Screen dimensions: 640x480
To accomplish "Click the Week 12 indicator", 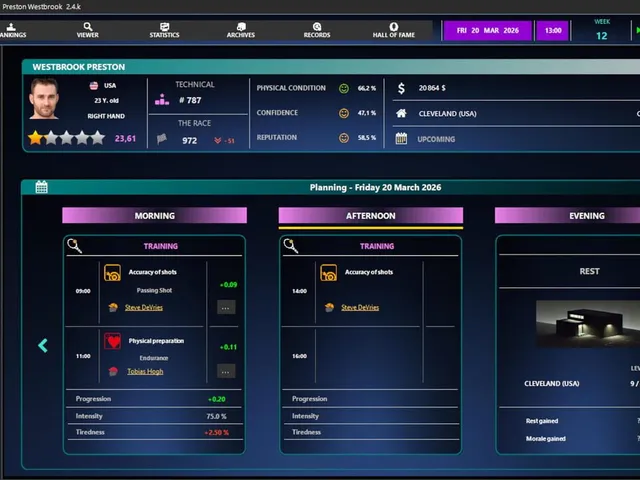I will tap(602, 30).
